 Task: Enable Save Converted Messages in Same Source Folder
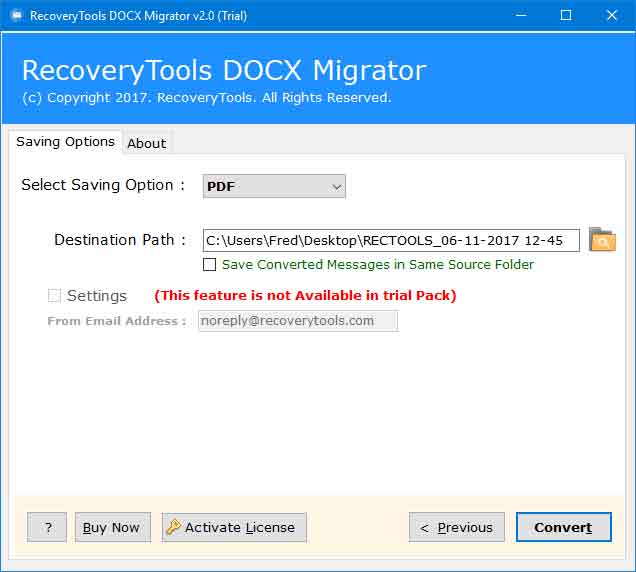[x=209, y=264]
